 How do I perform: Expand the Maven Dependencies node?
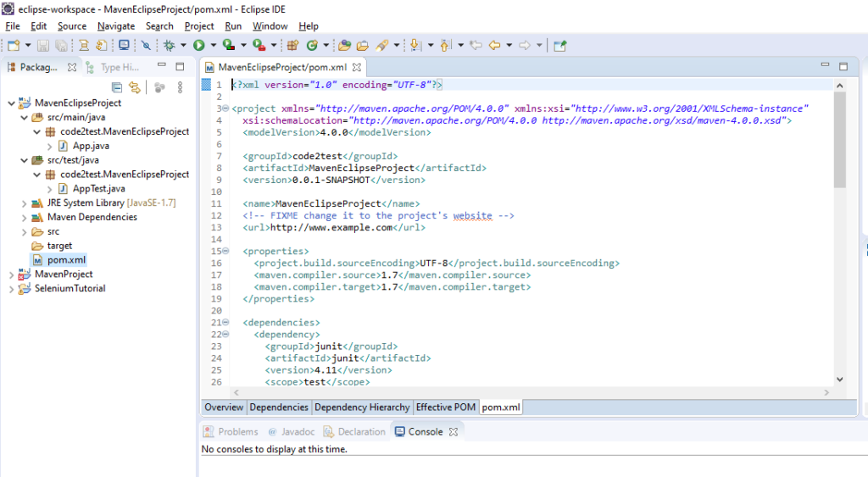[x=24, y=218]
